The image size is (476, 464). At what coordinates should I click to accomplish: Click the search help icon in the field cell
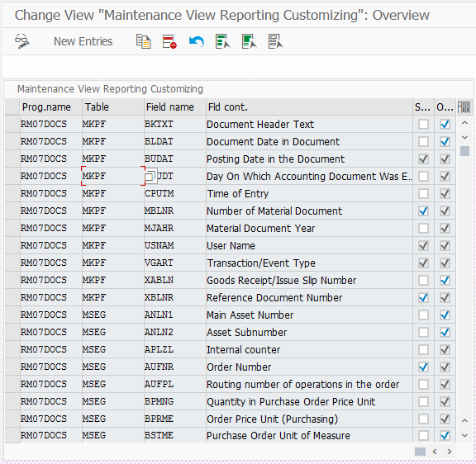pos(151,176)
